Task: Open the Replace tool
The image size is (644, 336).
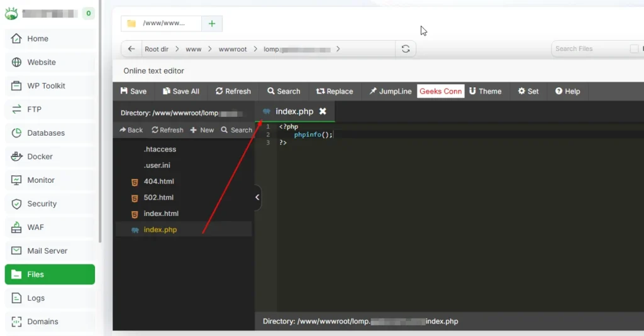Action: 335,92
